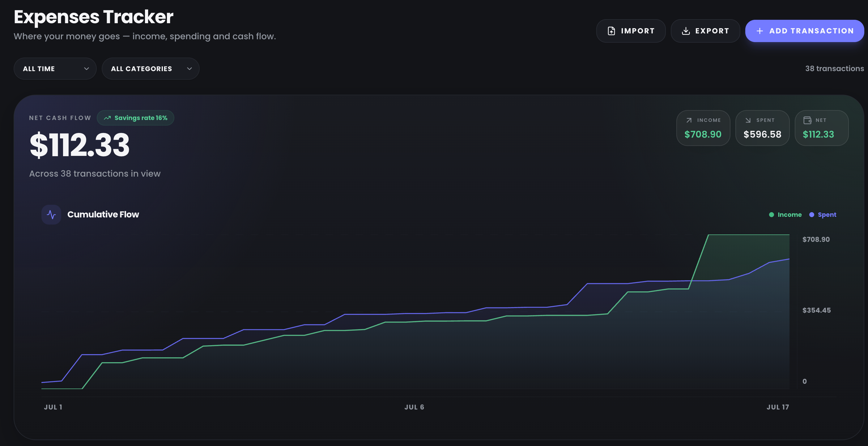This screenshot has height=446, width=868.
Task: Click the 38 transactions count text
Action: (x=834, y=68)
